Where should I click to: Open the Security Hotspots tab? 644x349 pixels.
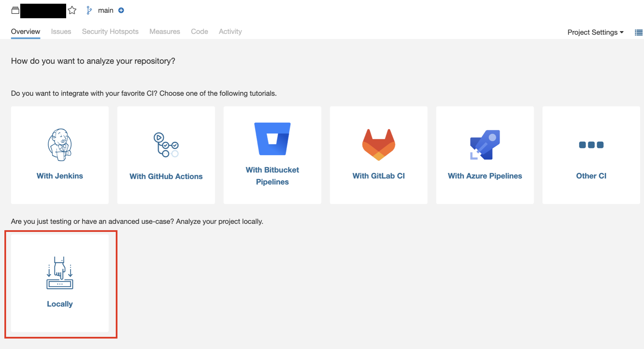point(110,31)
